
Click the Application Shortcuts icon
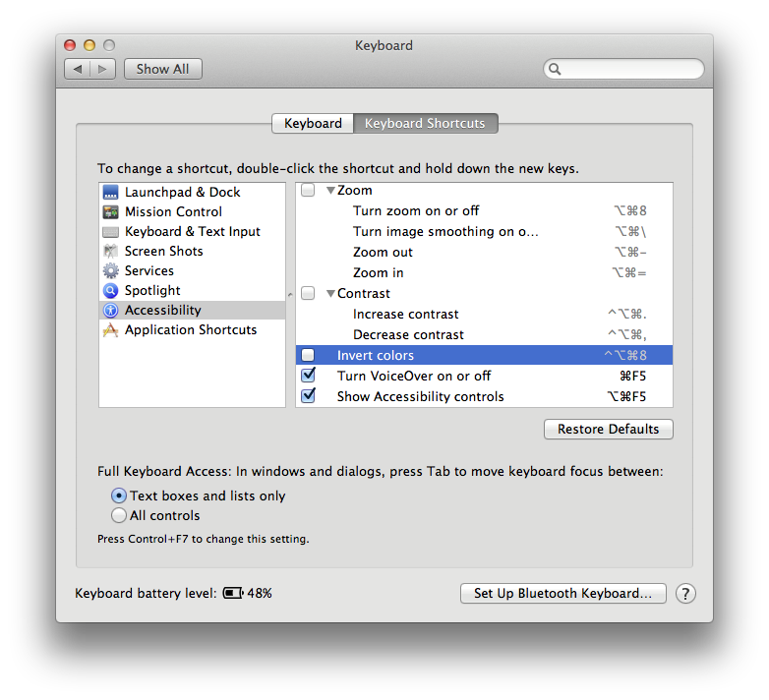point(110,330)
